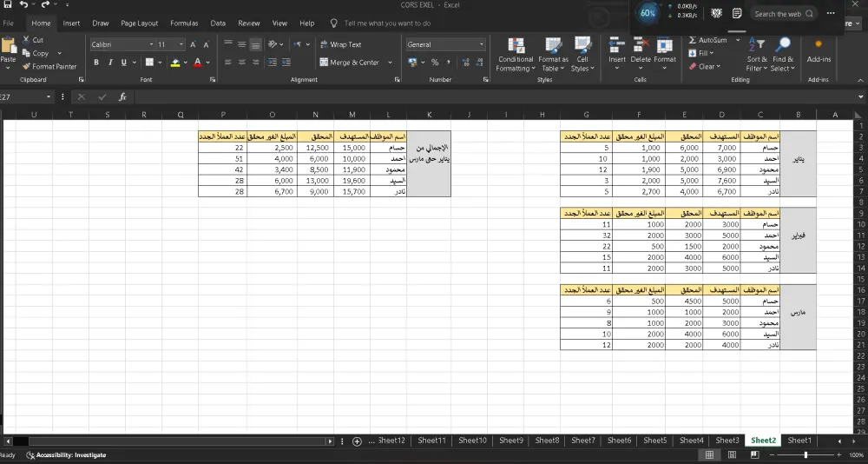Click the AutoSum sigma button
This screenshot has width=868, height=464.
pos(707,40)
